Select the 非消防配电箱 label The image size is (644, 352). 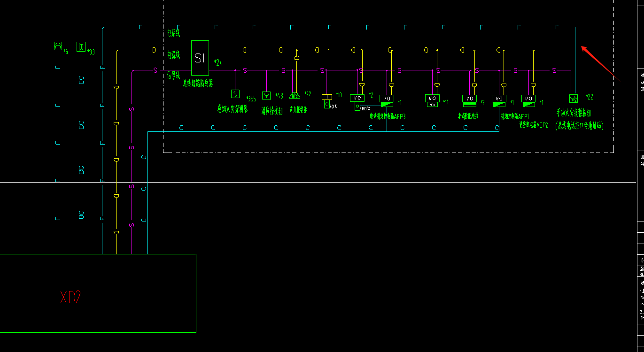(x=468, y=116)
